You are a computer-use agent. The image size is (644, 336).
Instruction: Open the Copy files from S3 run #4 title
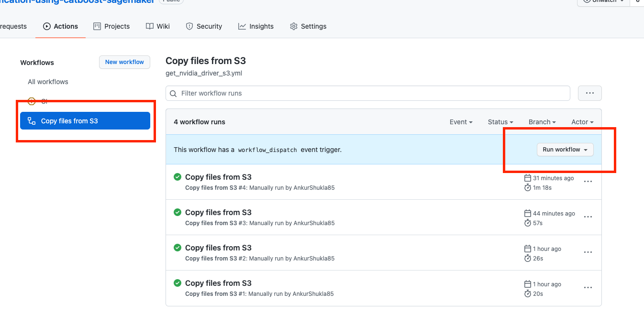(x=218, y=177)
